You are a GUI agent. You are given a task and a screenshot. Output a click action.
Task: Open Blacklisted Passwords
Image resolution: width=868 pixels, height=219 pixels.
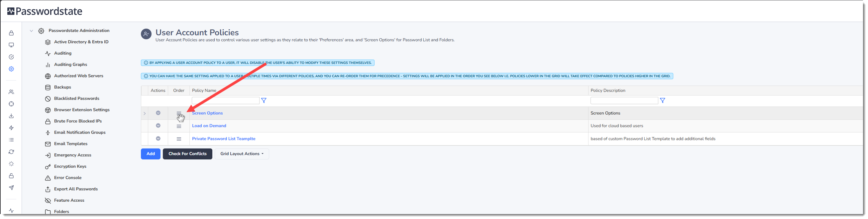[x=76, y=99]
